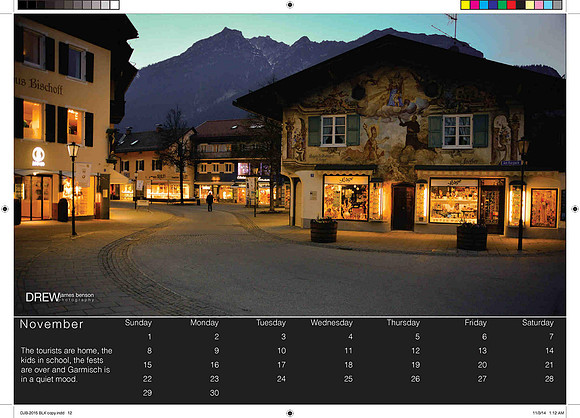Select the Saturday column header

click(x=537, y=323)
